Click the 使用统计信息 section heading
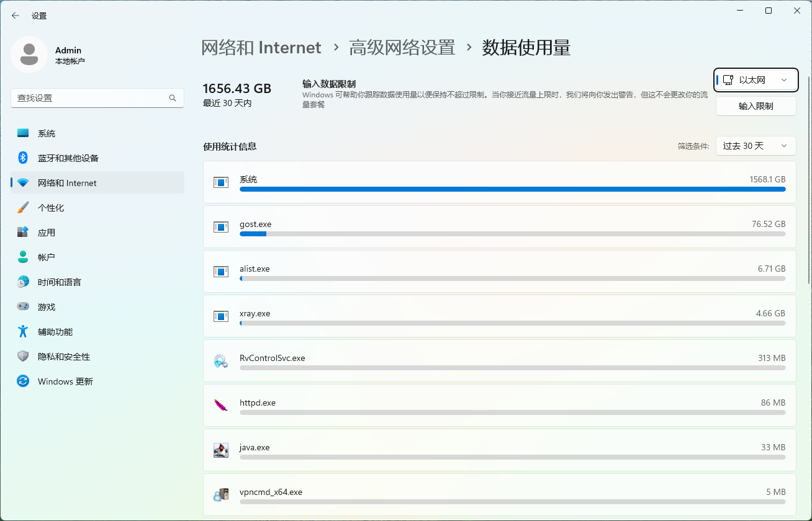 click(x=230, y=146)
